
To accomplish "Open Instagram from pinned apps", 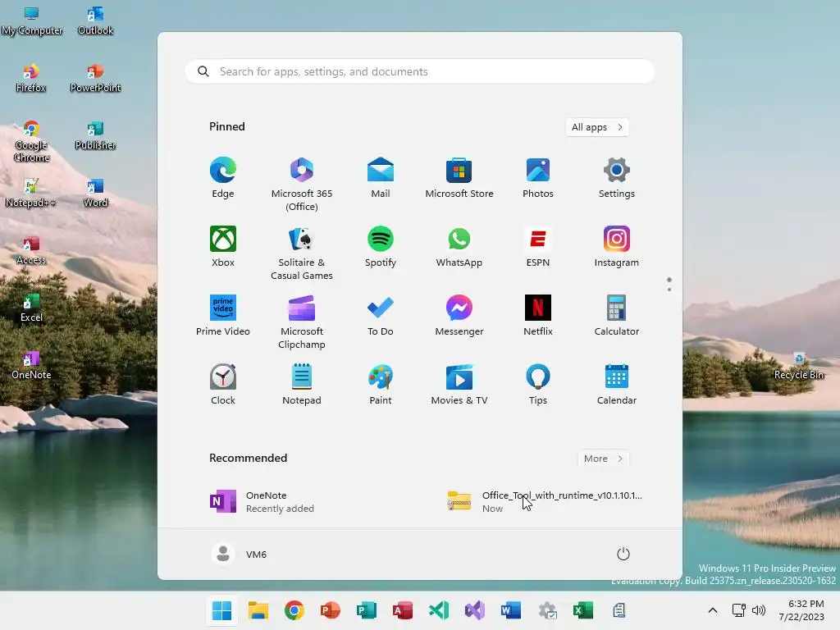I will (617, 247).
